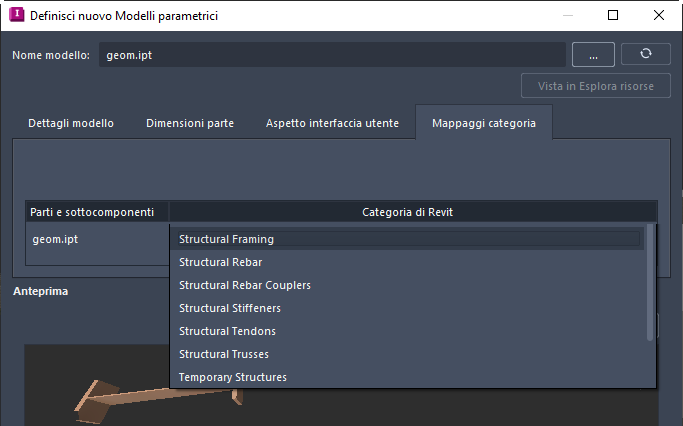Switch to Dettagli modello tab
Image resolution: width=683 pixels, height=426 pixels.
71,123
